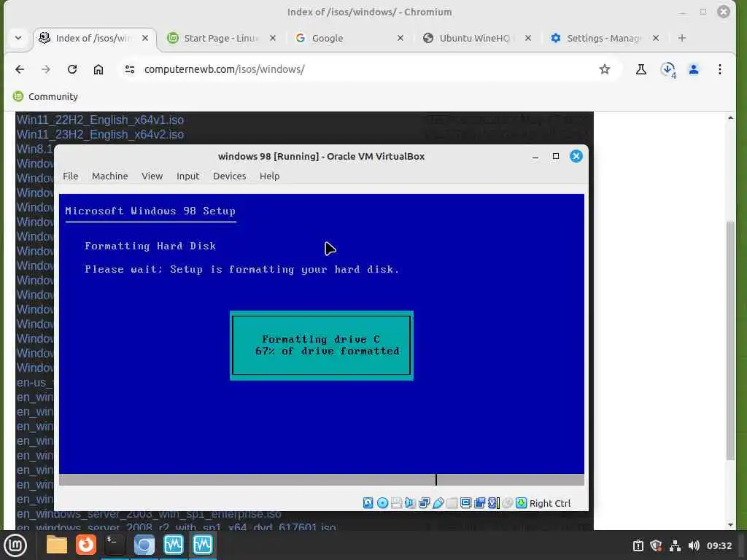The height and width of the screenshot is (560, 747).
Task: Open the Terminal from the taskbar
Action: point(115,545)
